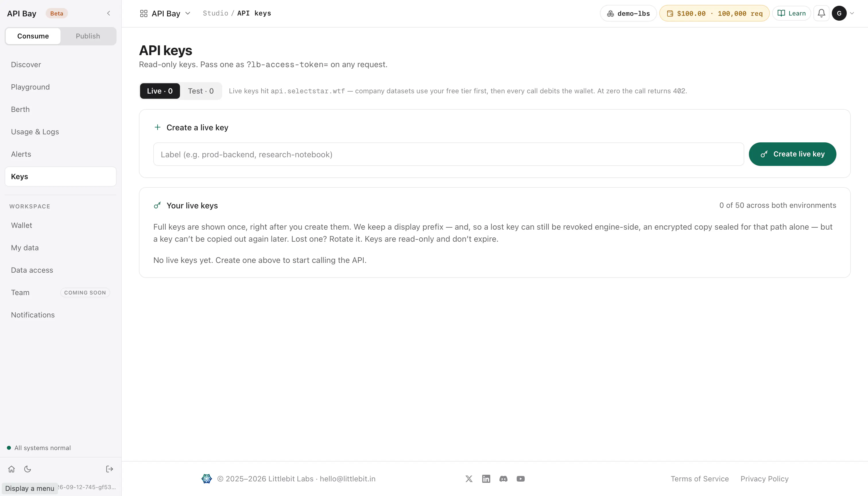The width and height of the screenshot is (868, 496).
Task: Open the $100.00 wallet balance pill
Action: [714, 13]
